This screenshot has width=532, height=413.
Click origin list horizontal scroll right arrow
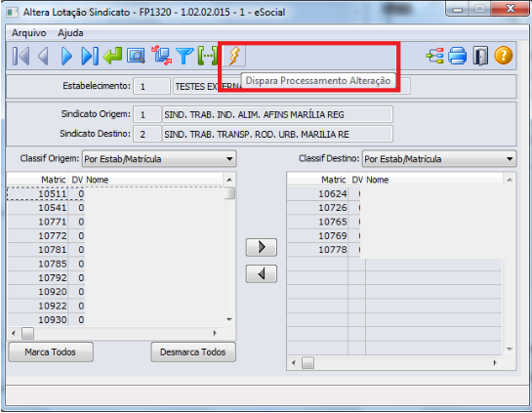tap(215, 333)
